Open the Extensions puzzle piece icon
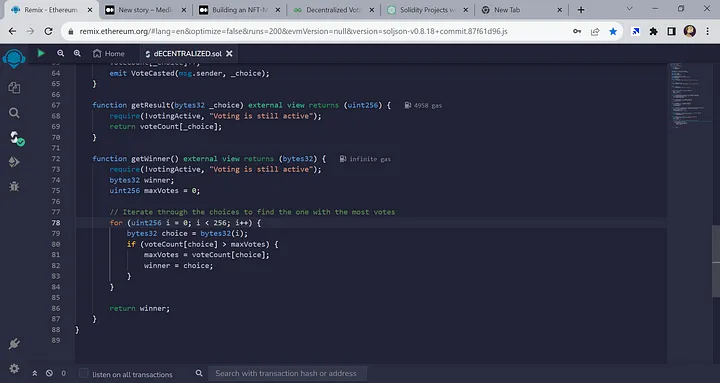Screen dimensions: 720x383 653,31
